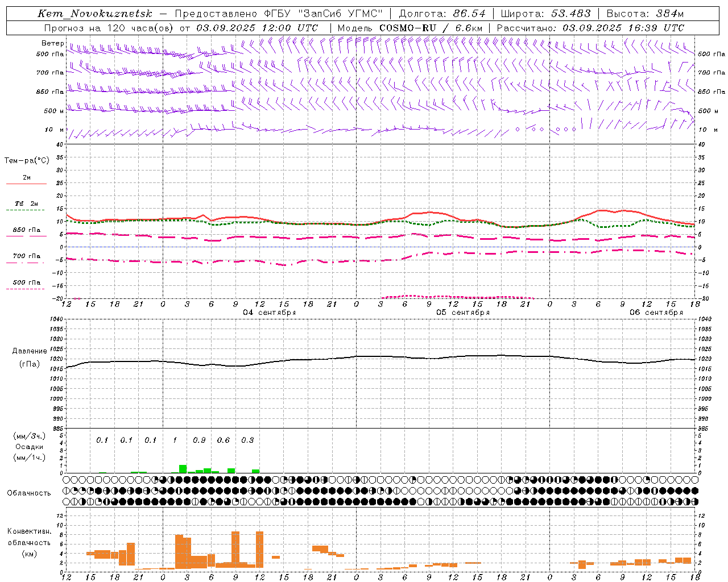The image size is (728, 582).
Task: Click the (гПа) unit label under Давление
Action: coord(30,364)
